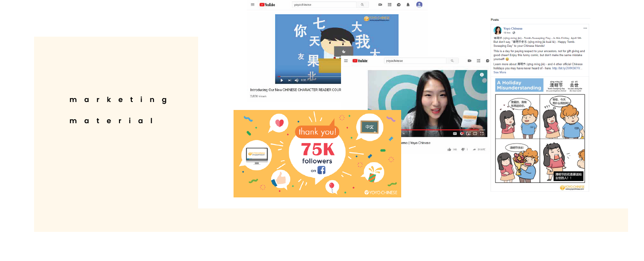Mute volume in character reader video player
The width and height of the screenshot is (644, 261).
(x=297, y=80)
